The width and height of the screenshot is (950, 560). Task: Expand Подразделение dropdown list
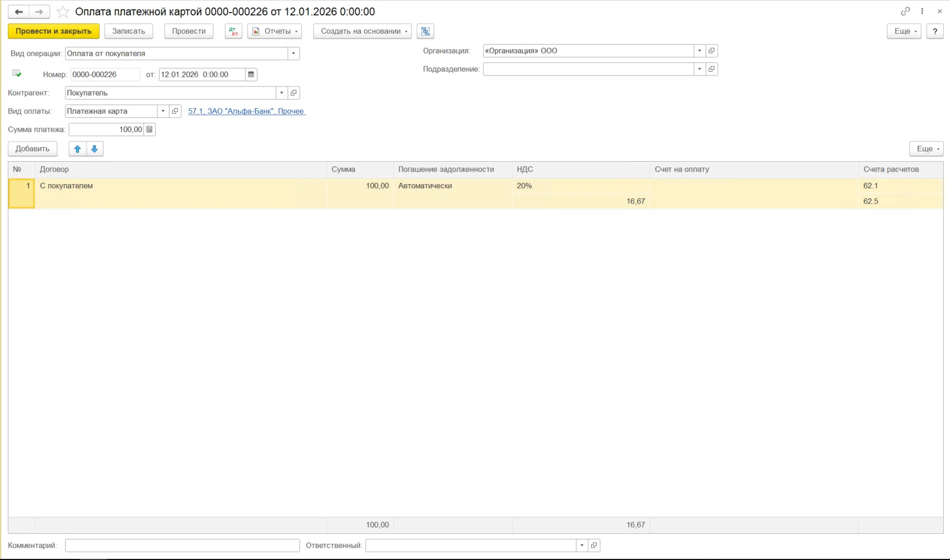(x=699, y=69)
